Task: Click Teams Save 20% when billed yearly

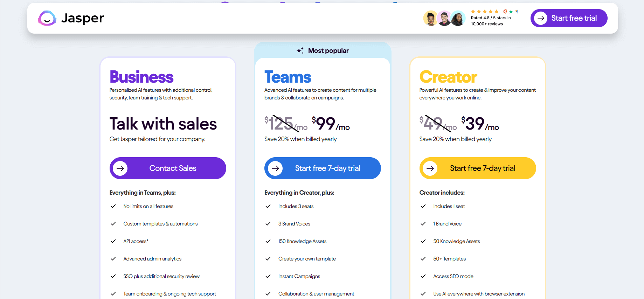Action: pos(300,139)
